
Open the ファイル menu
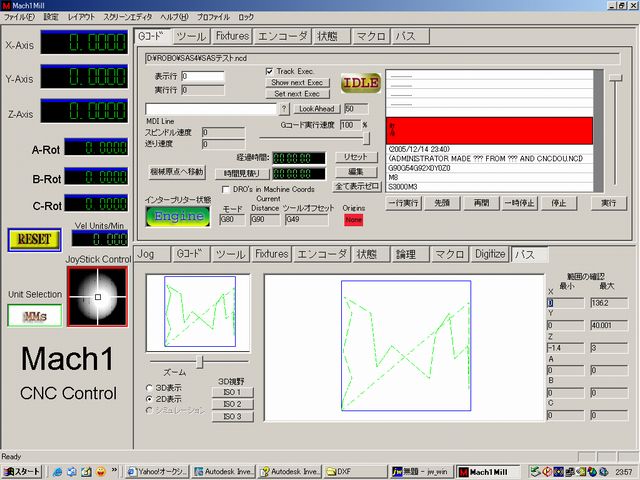click(19, 17)
